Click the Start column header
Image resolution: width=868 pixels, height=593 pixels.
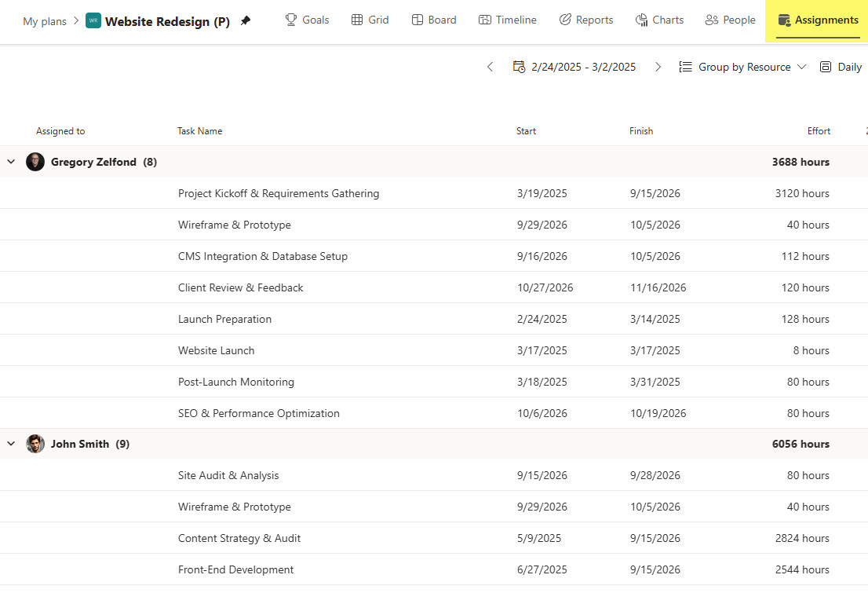coord(526,131)
